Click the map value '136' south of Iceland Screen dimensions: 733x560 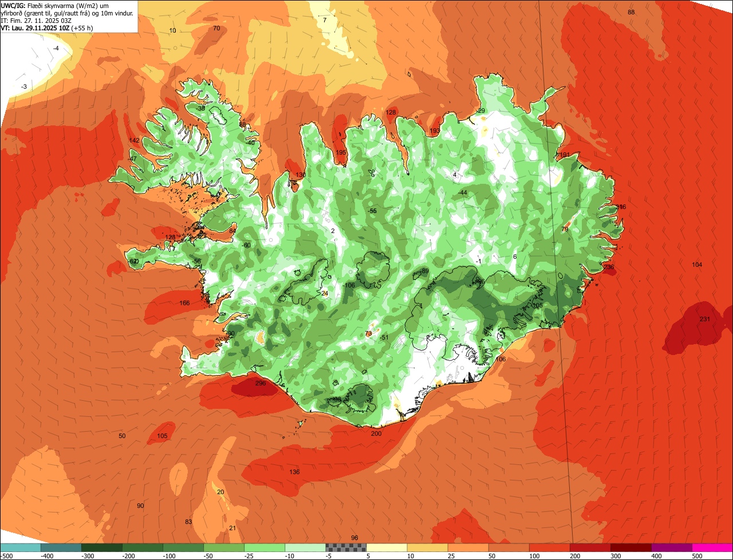click(294, 472)
